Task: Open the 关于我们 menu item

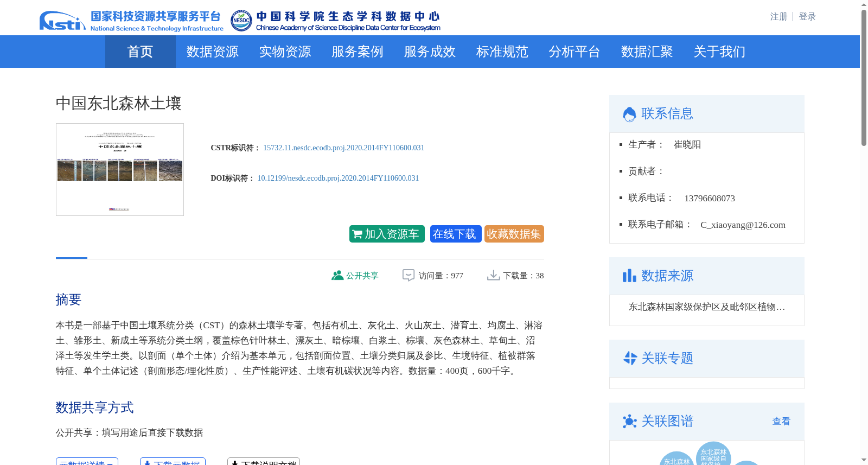Action: [719, 52]
